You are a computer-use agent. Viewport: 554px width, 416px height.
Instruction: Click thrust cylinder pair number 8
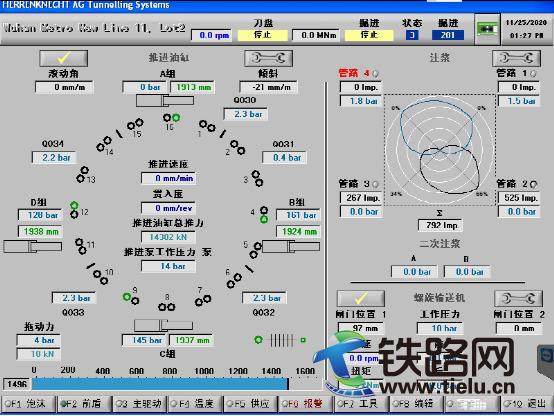pyautogui.click(x=166, y=307)
